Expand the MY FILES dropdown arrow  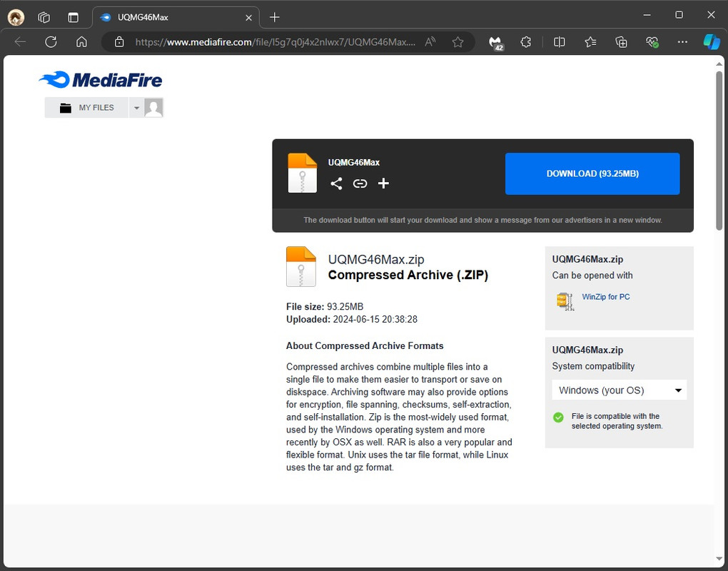point(136,108)
